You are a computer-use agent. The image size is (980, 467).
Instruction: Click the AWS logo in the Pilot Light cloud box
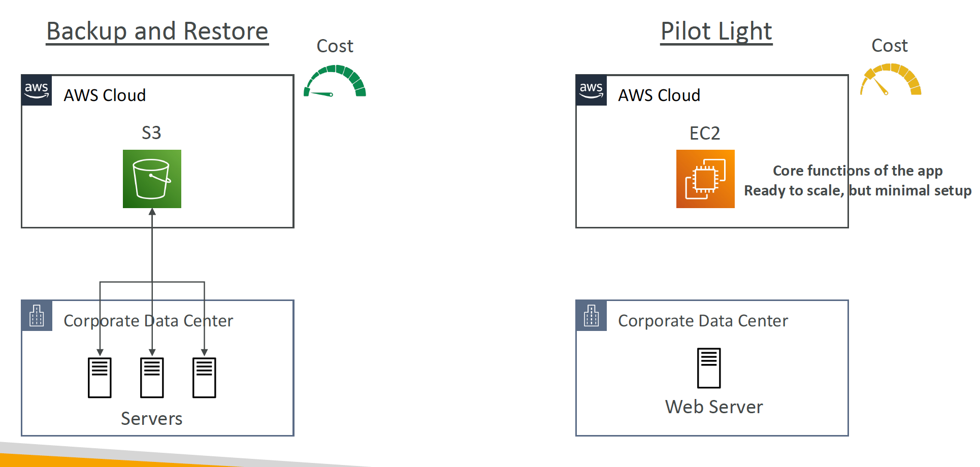[x=591, y=90]
